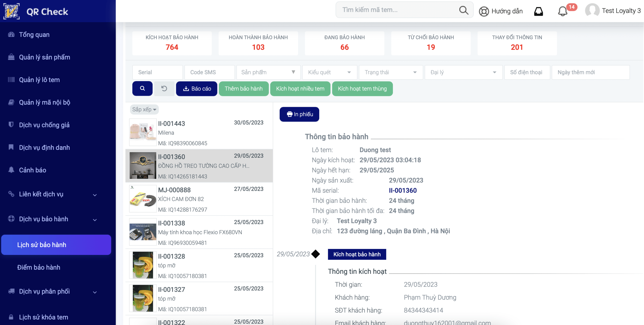Click the Báo cáo download button
The height and width of the screenshot is (325, 644).
196,88
